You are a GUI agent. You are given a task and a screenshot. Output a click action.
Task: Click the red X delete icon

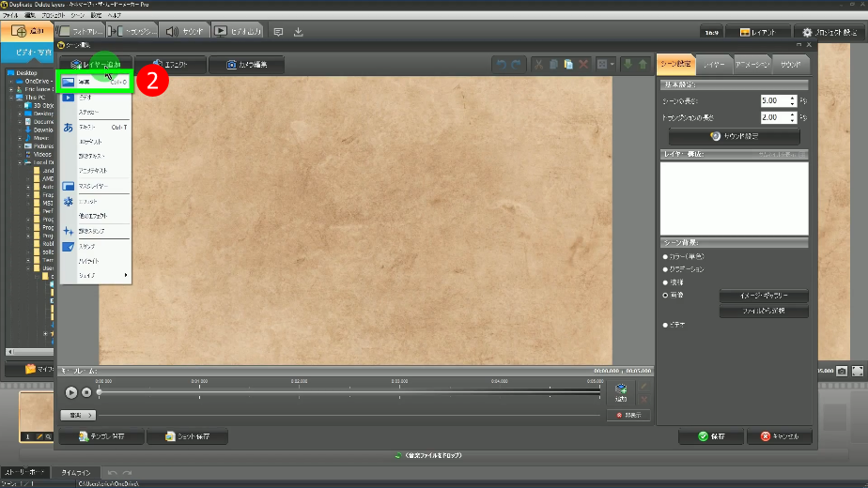pyautogui.click(x=583, y=65)
